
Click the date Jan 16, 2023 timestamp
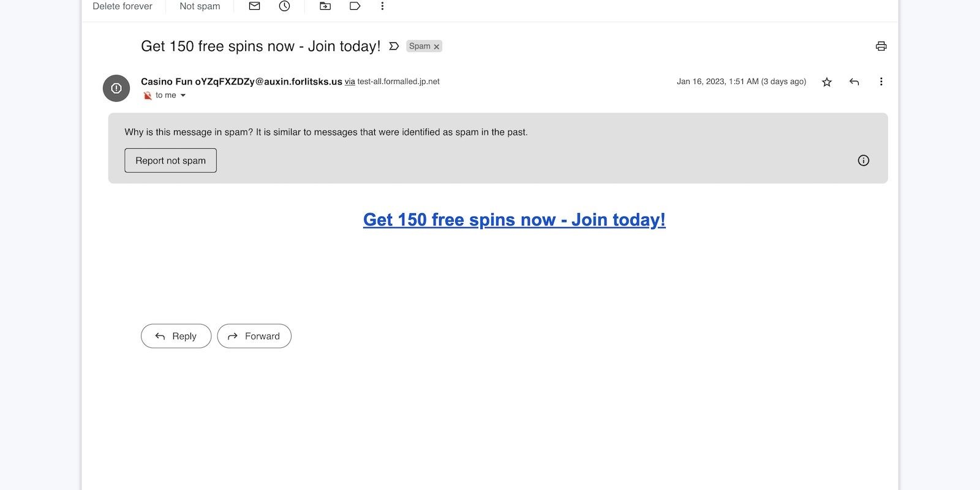pyautogui.click(x=741, y=81)
